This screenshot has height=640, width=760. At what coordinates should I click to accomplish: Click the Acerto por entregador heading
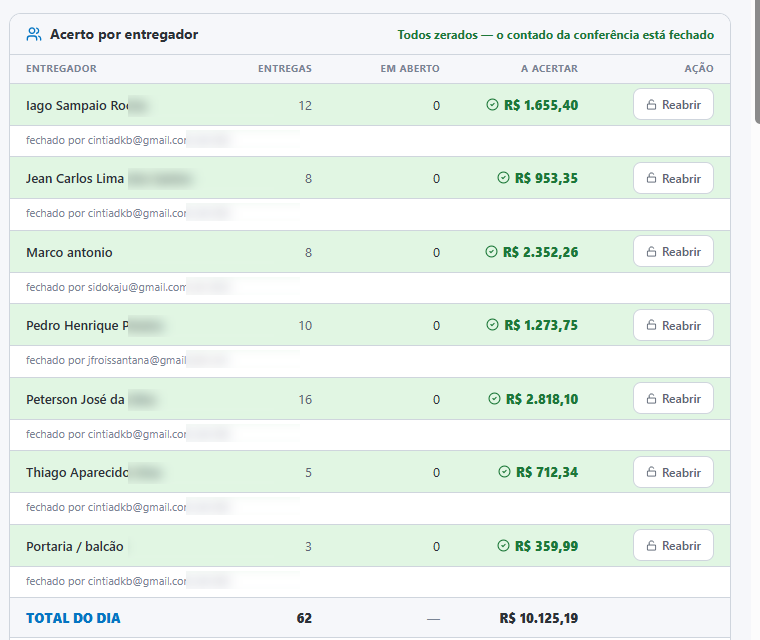124,34
